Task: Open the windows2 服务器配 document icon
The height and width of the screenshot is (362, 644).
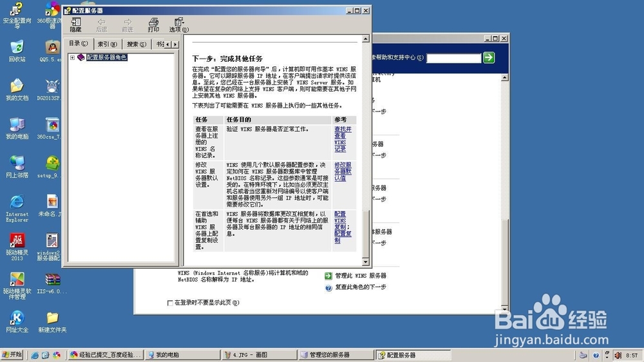Action: (x=50, y=247)
